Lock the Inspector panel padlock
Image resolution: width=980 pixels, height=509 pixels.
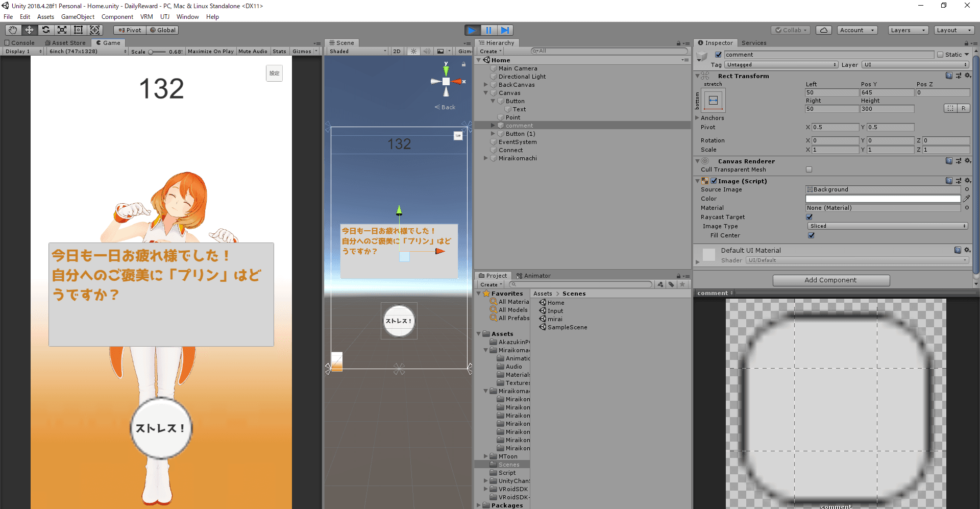tap(966, 43)
